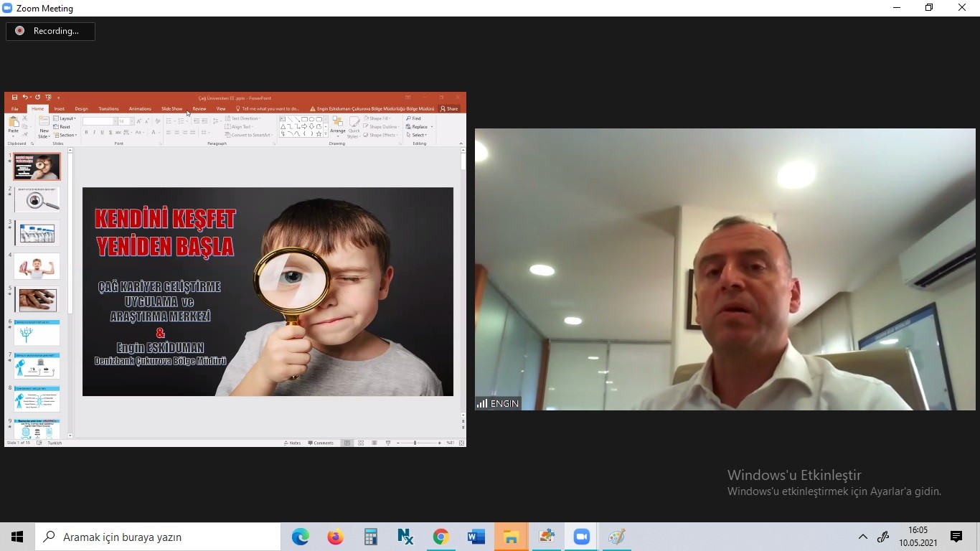
Task: Toggle Normal view in status bar
Action: click(347, 443)
